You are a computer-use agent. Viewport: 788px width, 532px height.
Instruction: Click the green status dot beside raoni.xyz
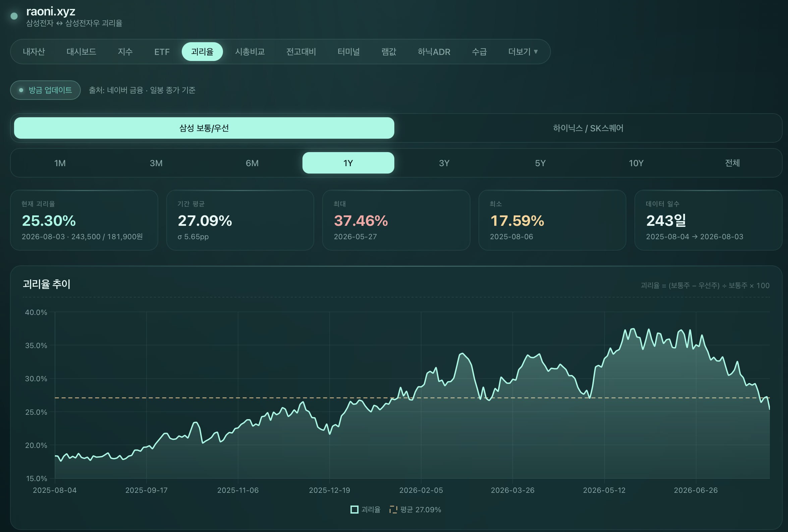pos(14,16)
